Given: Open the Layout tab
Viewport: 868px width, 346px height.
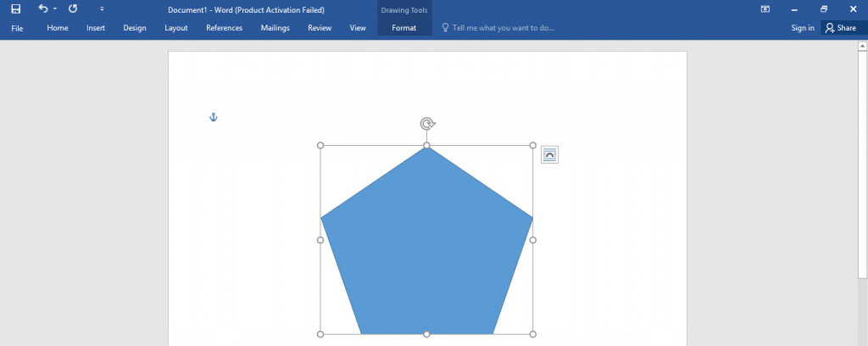Looking at the screenshot, I should tap(176, 28).
